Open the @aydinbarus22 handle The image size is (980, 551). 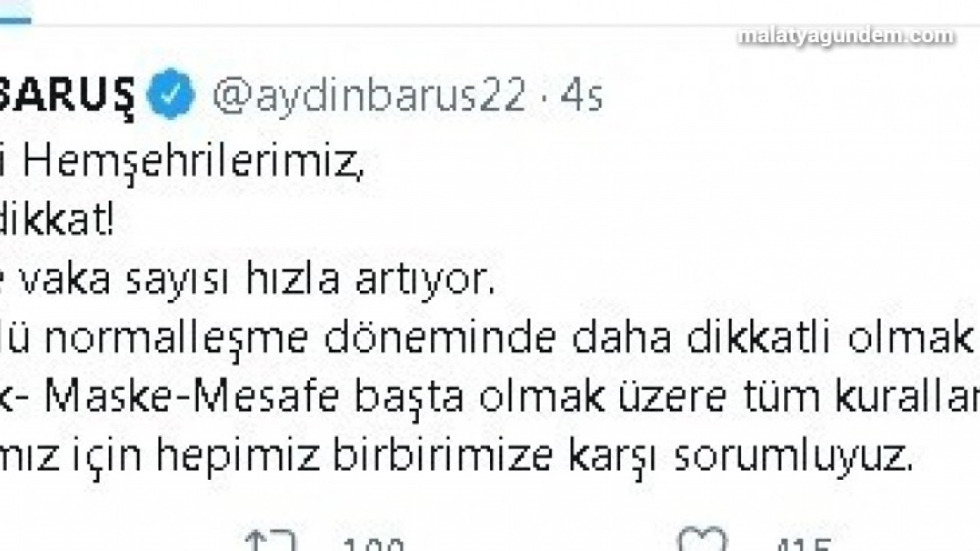[370, 96]
